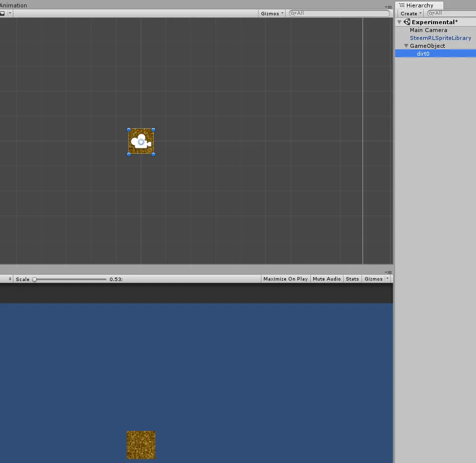The width and height of the screenshot is (476, 463).
Task: Grab the bottom-left blue handle of dirt0 sprite
Action: click(x=129, y=154)
